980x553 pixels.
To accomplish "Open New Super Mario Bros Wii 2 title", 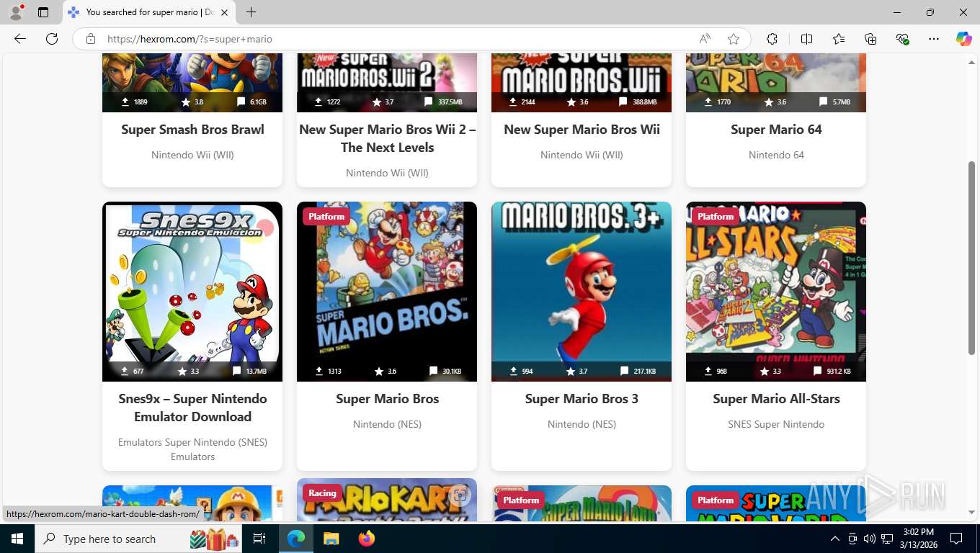I will pos(387,138).
